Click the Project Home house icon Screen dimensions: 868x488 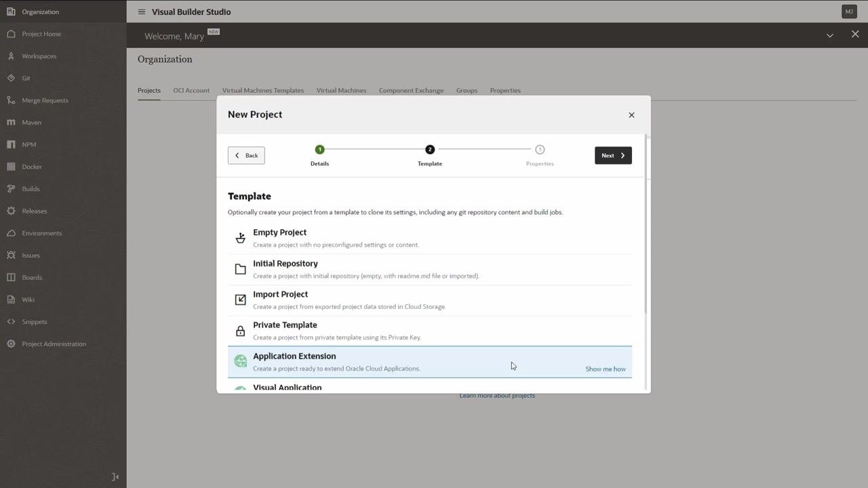tap(11, 34)
